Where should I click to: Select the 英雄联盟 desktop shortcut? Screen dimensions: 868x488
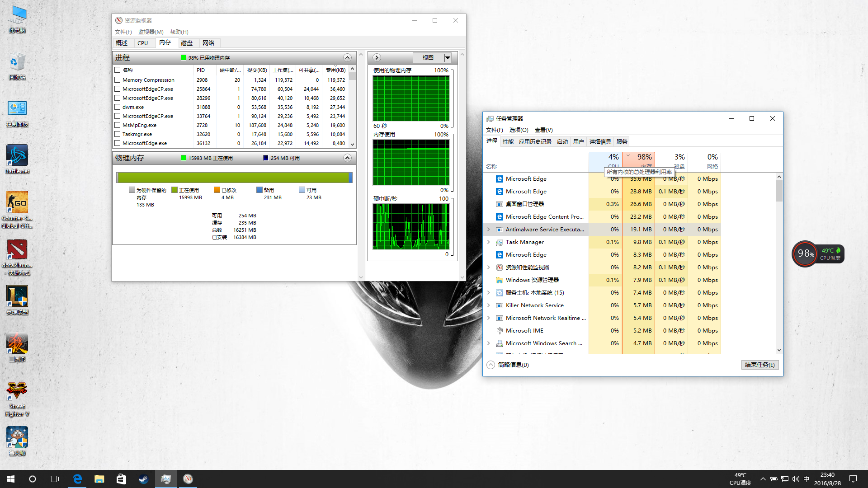tap(17, 300)
